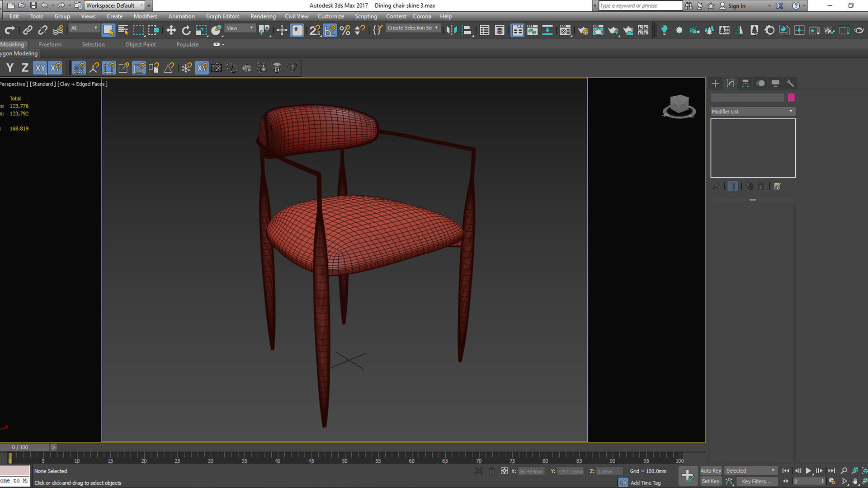868x488 pixels.
Task: Open the reference coordinate View dropdown
Action: coord(240,28)
